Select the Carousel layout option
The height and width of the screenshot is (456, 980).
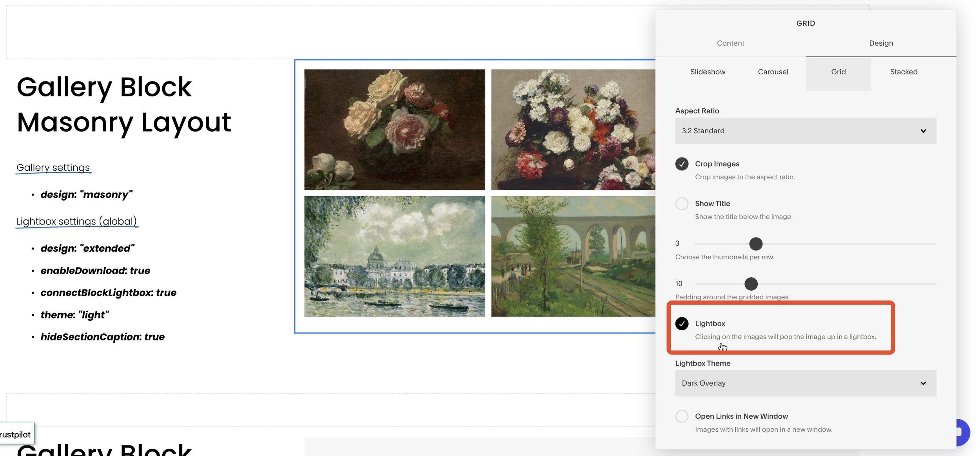773,72
